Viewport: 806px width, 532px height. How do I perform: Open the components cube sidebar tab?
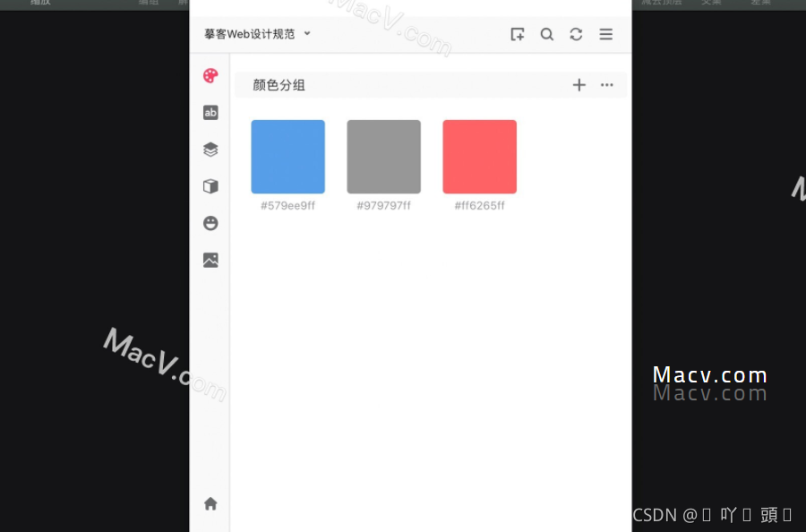click(x=210, y=186)
